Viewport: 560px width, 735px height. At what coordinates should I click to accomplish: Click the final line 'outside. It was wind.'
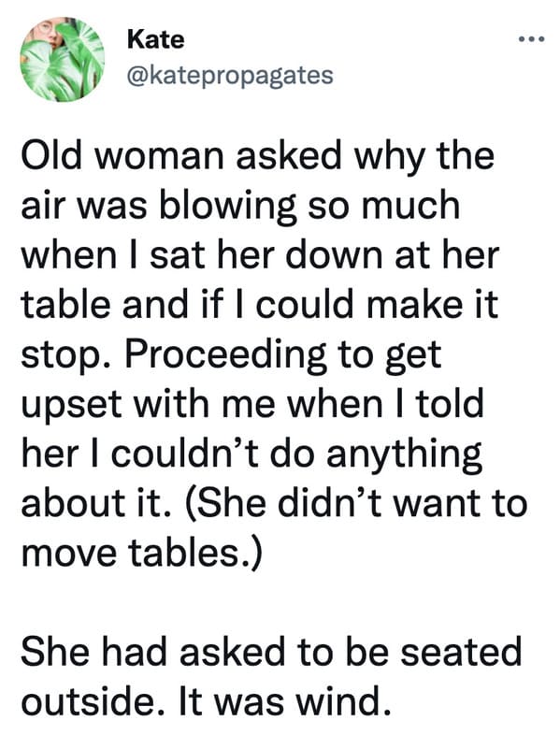[x=207, y=702]
